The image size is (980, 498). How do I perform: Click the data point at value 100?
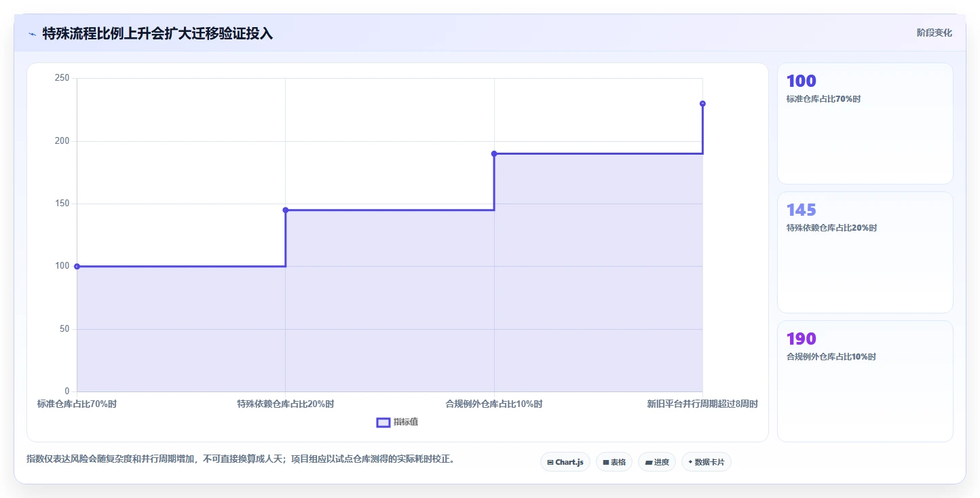(77, 267)
